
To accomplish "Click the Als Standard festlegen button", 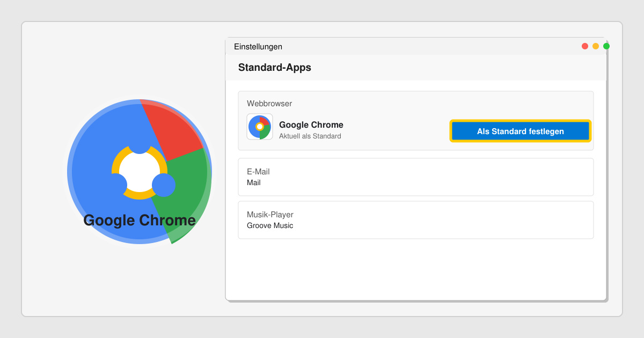I will 521,131.
